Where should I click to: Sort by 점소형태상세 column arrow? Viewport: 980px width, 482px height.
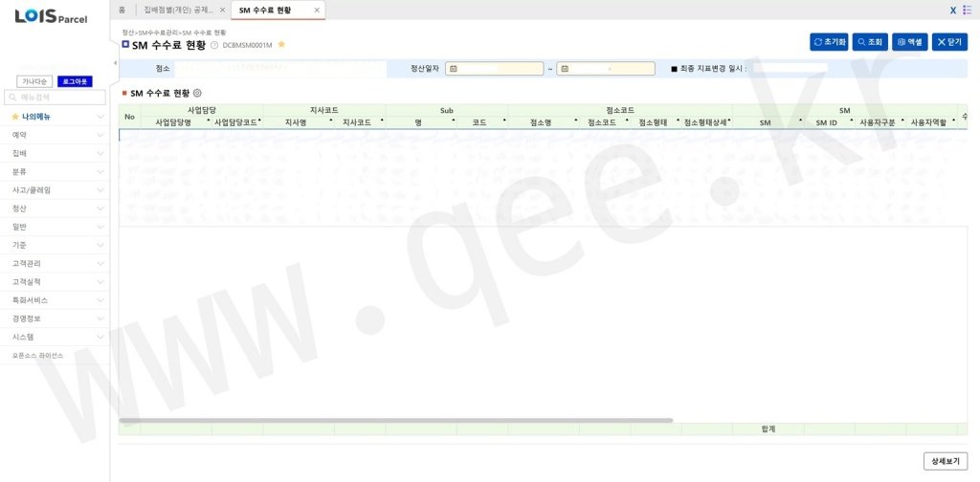(729, 120)
